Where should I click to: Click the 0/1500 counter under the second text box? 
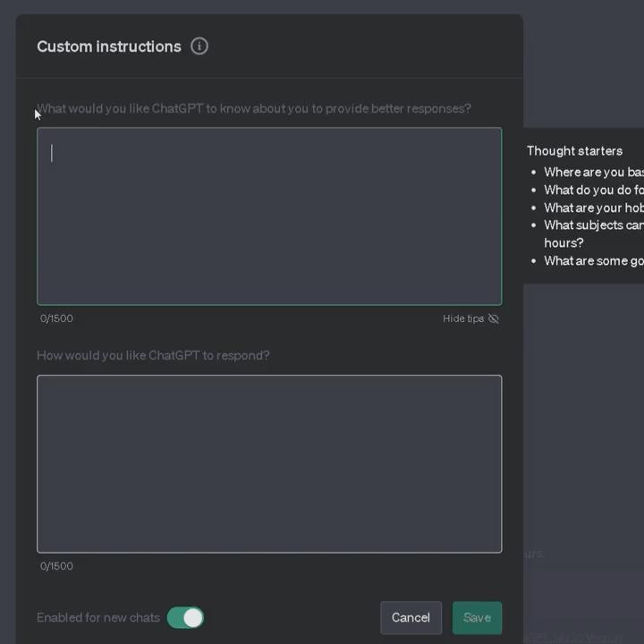tap(56, 566)
